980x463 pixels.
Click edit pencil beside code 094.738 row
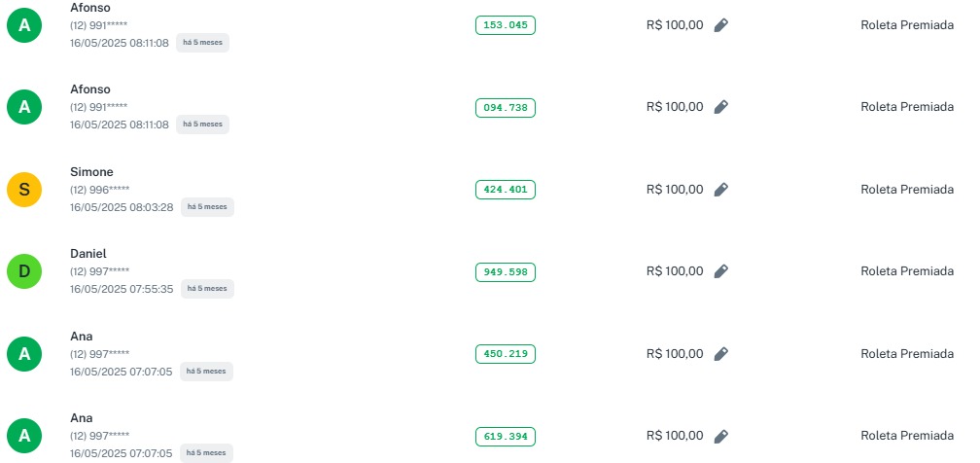pyautogui.click(x=720, y=107)
